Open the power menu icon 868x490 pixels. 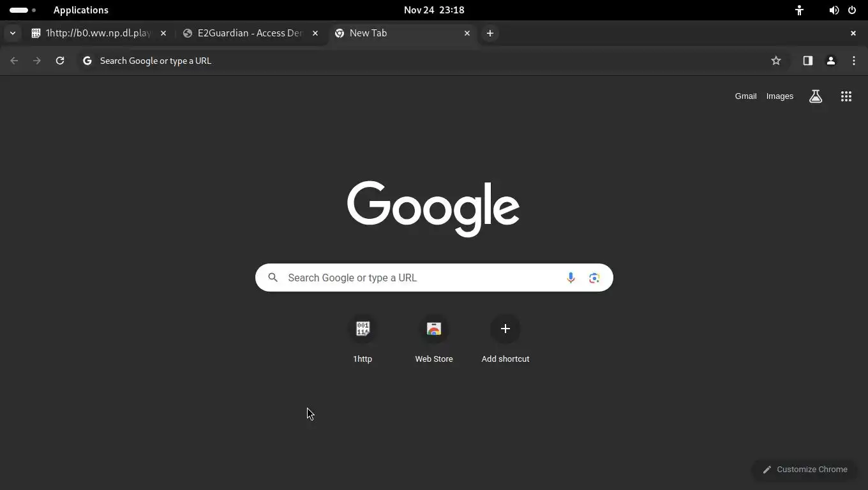tap(852, 10)
